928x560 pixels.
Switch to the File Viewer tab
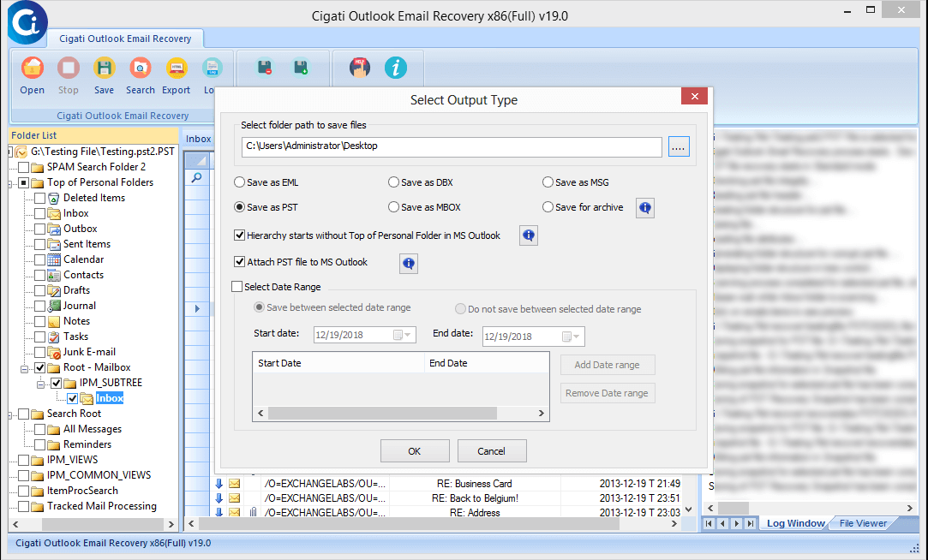[863, 523]
